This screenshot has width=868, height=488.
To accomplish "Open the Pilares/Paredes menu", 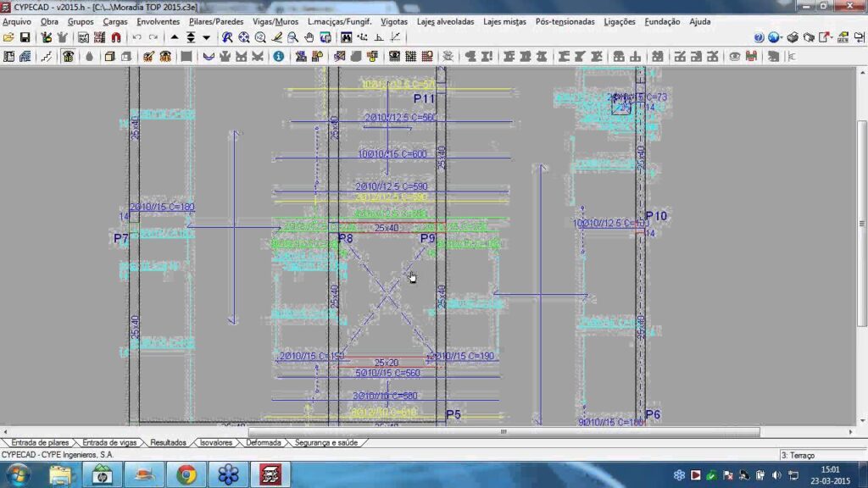I will click(x=216, y=21).
